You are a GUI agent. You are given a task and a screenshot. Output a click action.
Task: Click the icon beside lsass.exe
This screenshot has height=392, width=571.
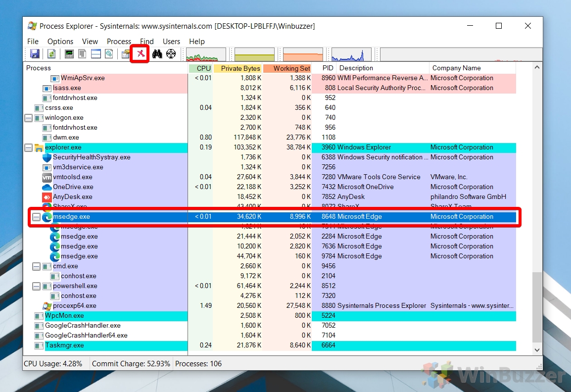pos(47,88)
